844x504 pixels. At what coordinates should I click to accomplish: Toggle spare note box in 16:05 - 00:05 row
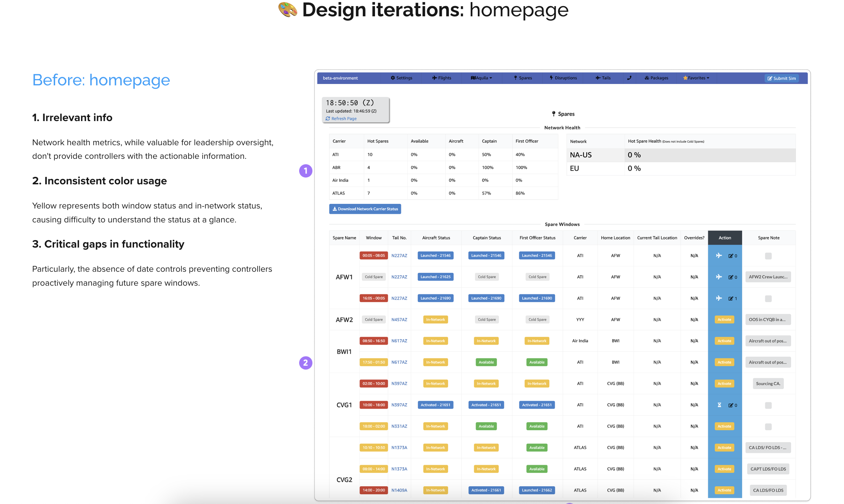(x=768, y=298)
